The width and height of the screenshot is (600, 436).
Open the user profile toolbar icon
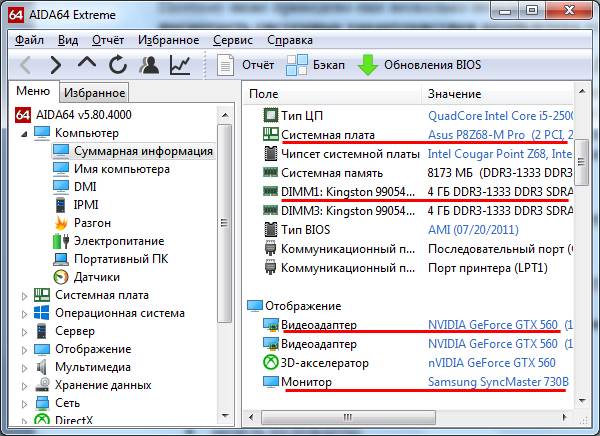(x=149, y=66)
